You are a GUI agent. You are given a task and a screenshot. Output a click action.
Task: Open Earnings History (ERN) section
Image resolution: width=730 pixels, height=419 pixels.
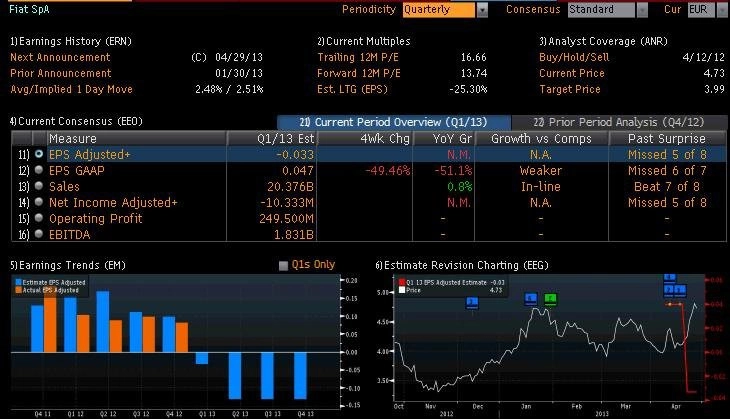[71, 41]
